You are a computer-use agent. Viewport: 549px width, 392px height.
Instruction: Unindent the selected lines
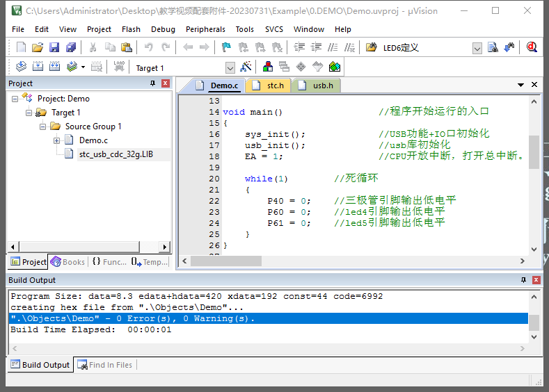pyautogui.click(x=316, y=47)
